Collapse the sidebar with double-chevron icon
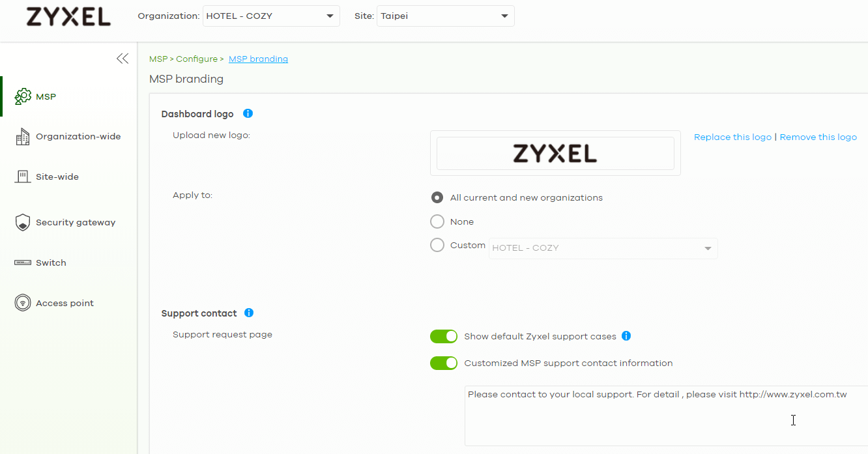This screenshot has height=454, width=868. 123,59
